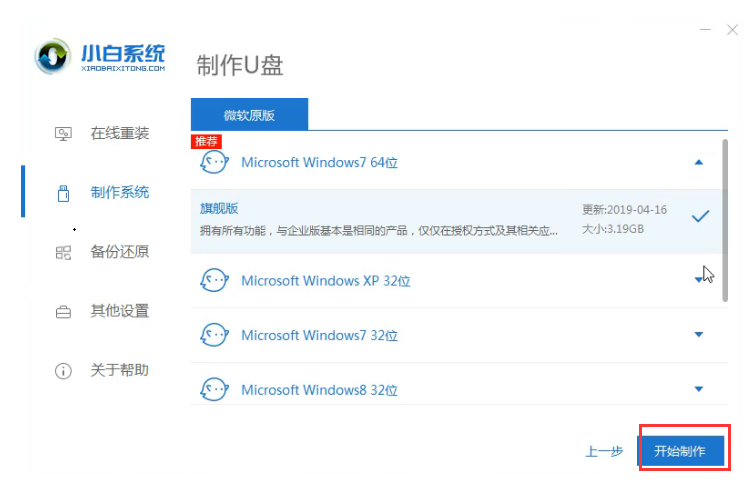The height and width of the screenshot is (484, 751).
Task: Click the Windows7 64位 system icon
Action: pos(214,162)
